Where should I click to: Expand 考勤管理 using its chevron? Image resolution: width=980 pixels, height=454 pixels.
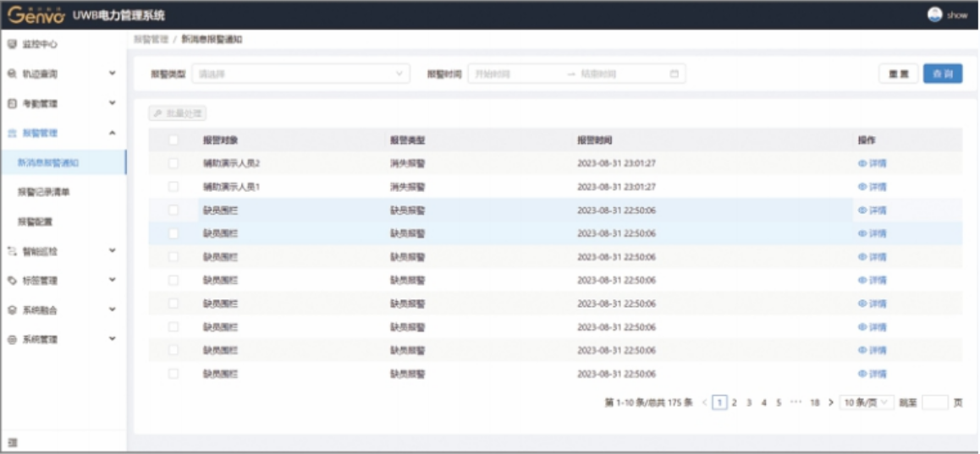113,103
